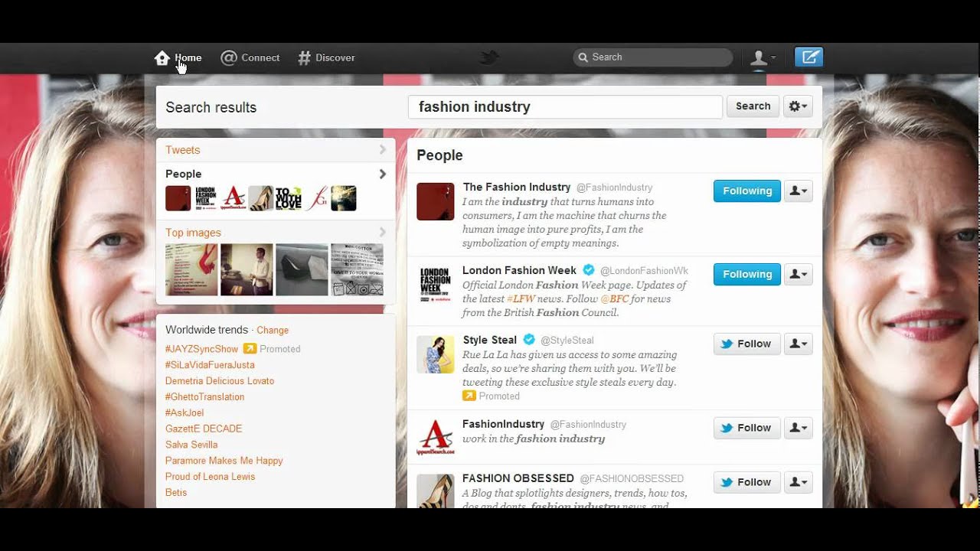Select the People filter in the sidebar

coord(184,174)
